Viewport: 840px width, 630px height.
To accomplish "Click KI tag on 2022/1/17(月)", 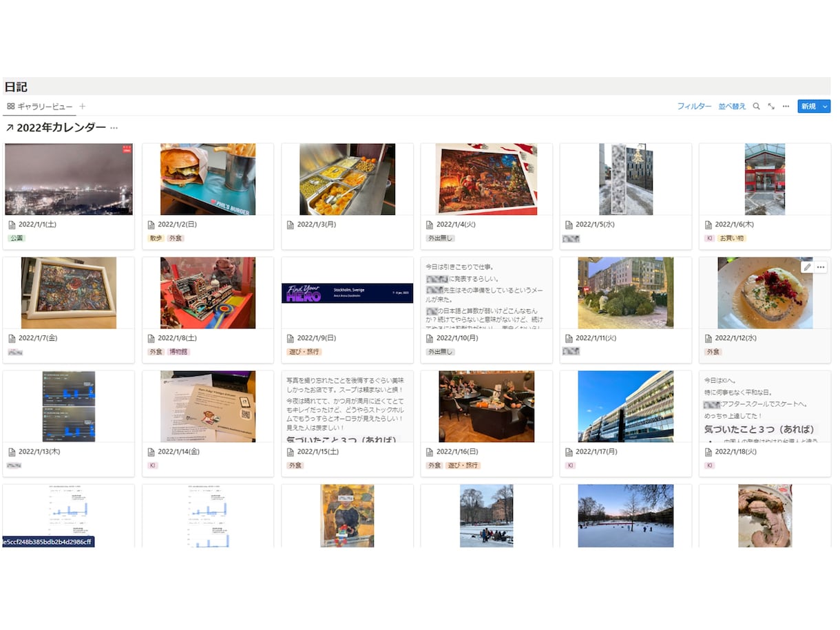I will [x=570, y=465].
